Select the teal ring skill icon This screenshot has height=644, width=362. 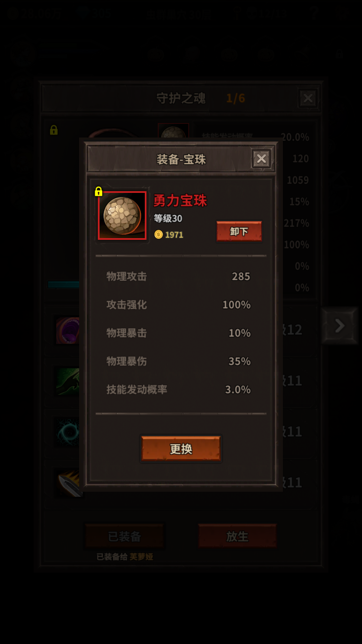pos(68,432)
